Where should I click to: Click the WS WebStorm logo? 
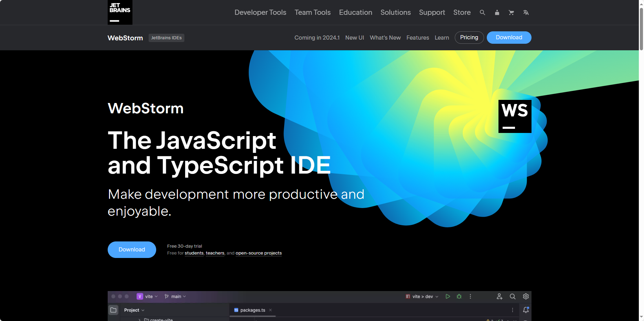(515, 116)
